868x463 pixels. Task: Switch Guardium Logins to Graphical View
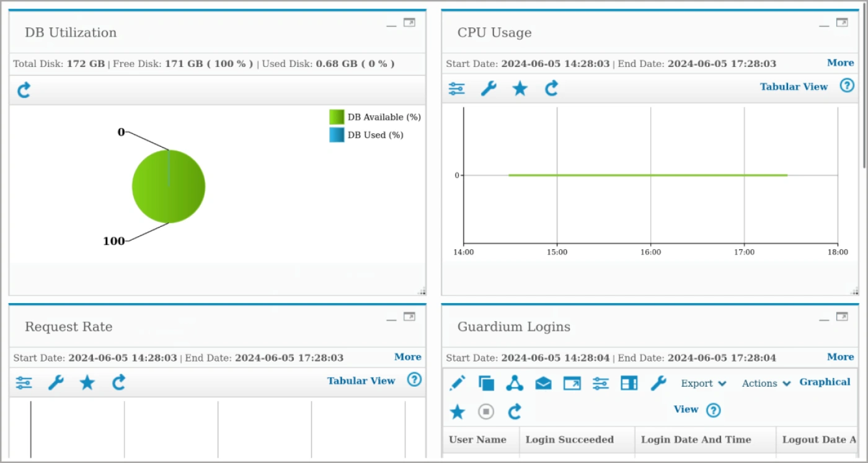coord(825,382)
